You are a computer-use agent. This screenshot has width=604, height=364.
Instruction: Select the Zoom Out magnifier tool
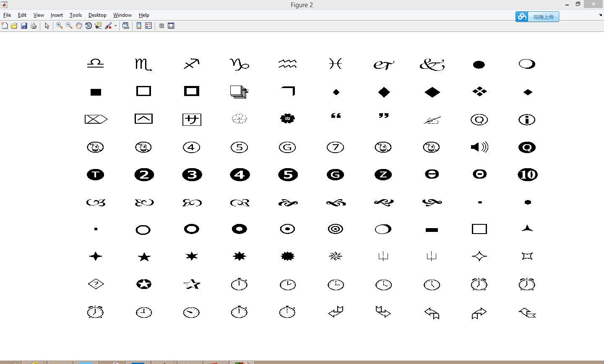[x=69, y=26]
